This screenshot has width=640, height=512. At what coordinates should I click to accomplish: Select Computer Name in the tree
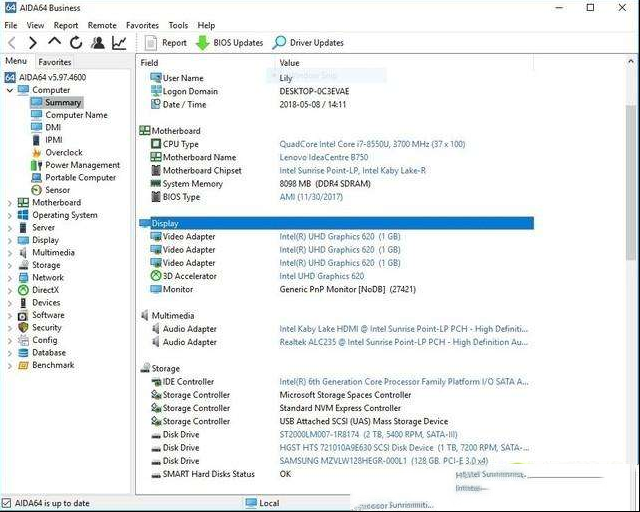pos(76,115)
